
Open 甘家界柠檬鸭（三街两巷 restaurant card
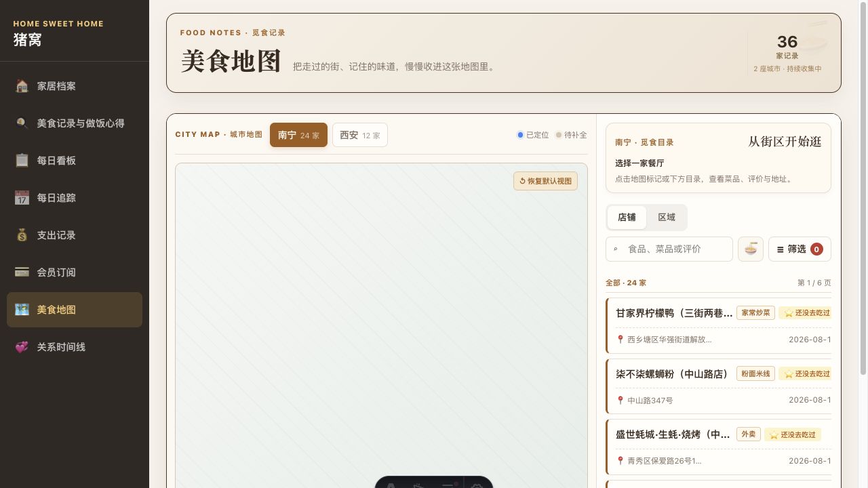pos(718,326)
